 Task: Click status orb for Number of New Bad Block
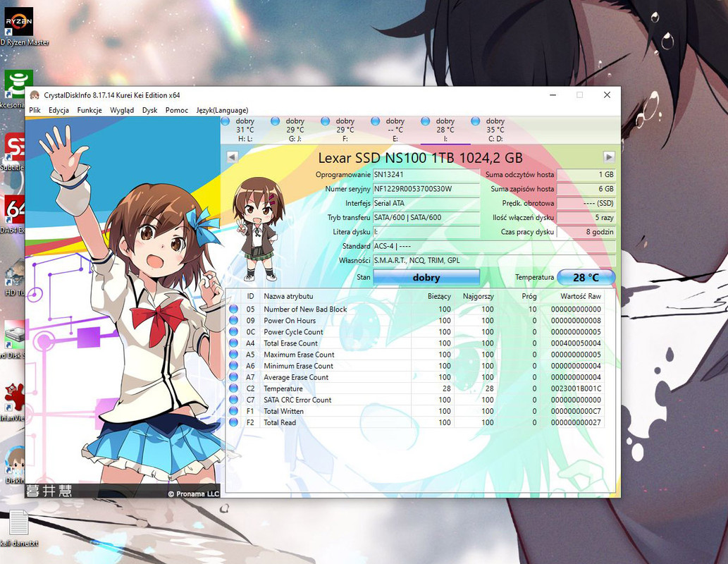pos(233,309)
